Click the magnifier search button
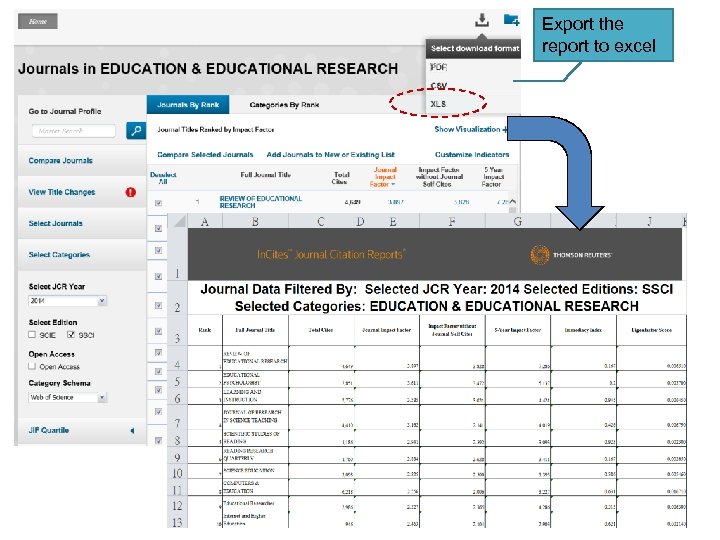 136,131
